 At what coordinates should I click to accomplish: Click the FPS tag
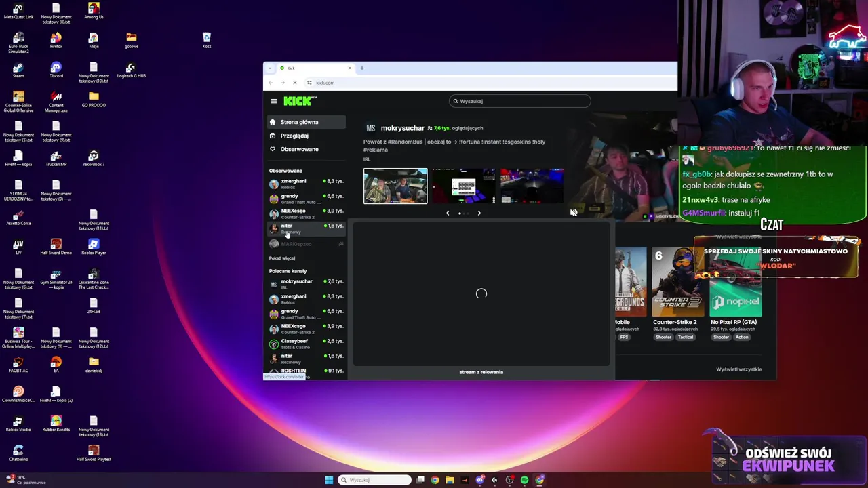tap(624, 338)
